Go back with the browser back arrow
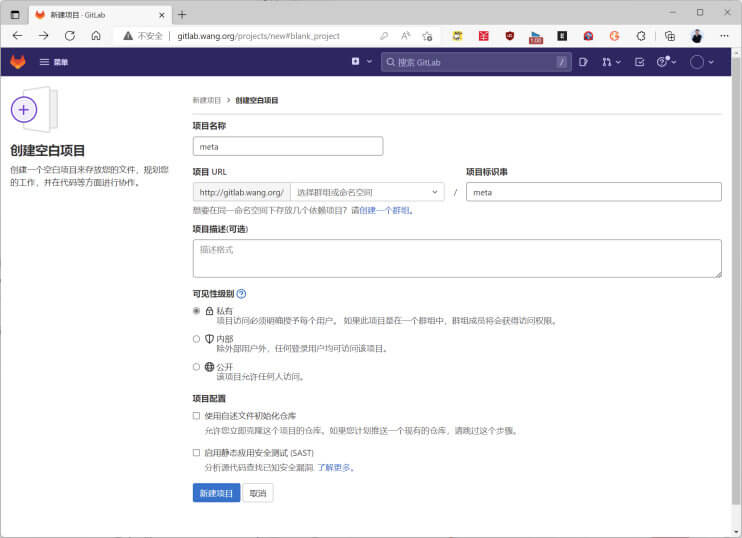 pos(18,35)
